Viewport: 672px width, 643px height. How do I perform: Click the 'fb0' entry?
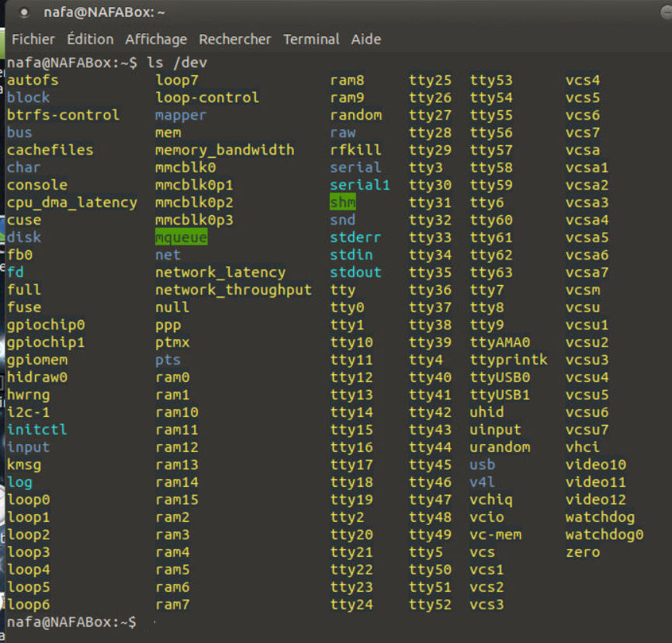point(19,255)
